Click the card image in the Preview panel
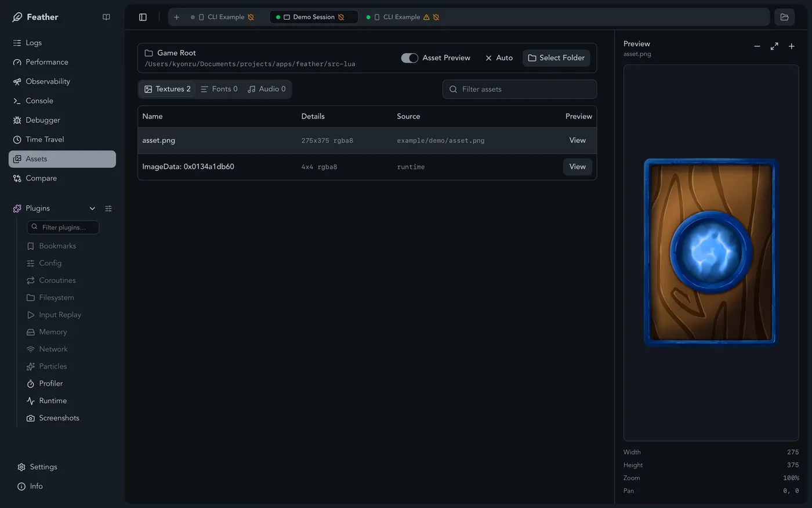 pyautogui.click(x=710, y=253)
